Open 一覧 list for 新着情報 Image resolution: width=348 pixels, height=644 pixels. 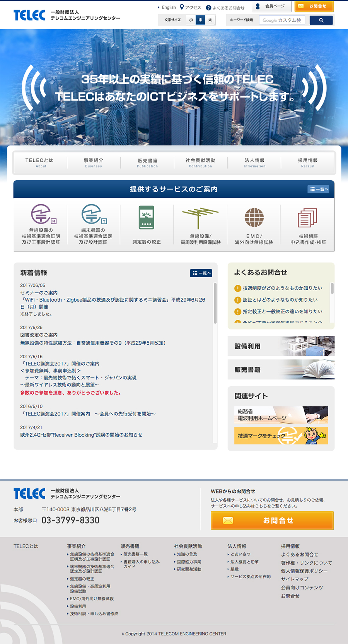tap(201, 273)
